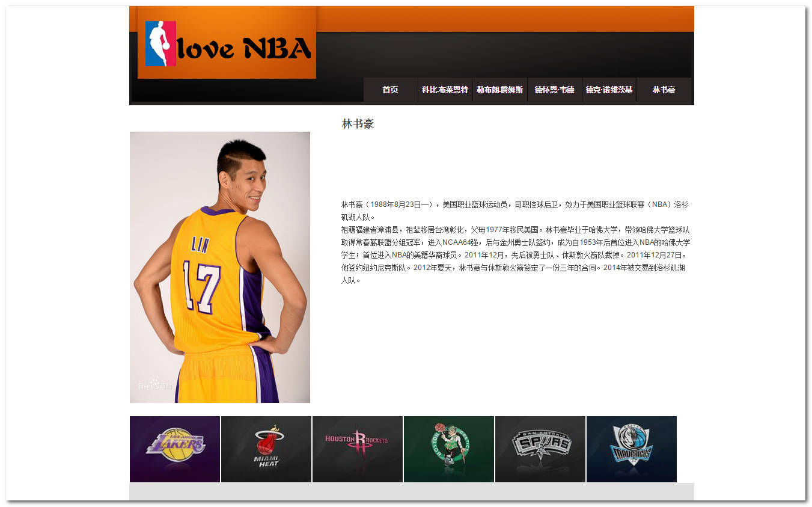Click Jeremy Lin's Lakers jersey photo
The height and width of the screenshot is (507, 812).
220,267
